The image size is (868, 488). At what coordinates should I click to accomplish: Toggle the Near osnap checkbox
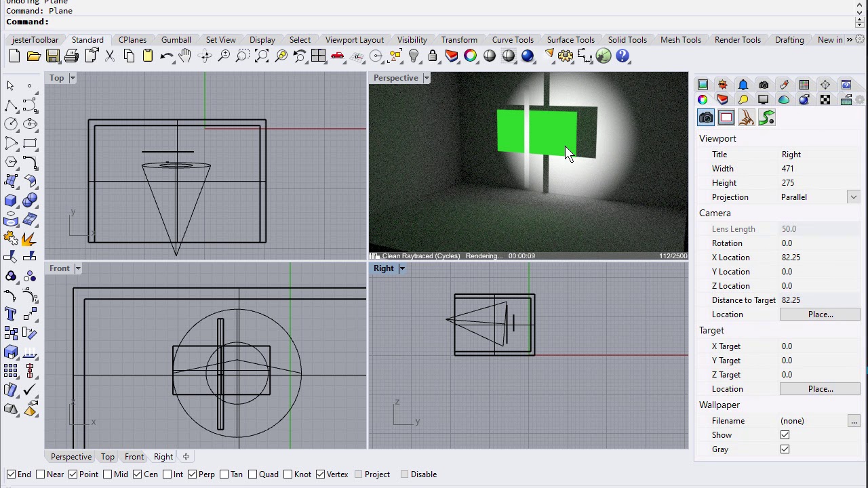tap(41, 474)
